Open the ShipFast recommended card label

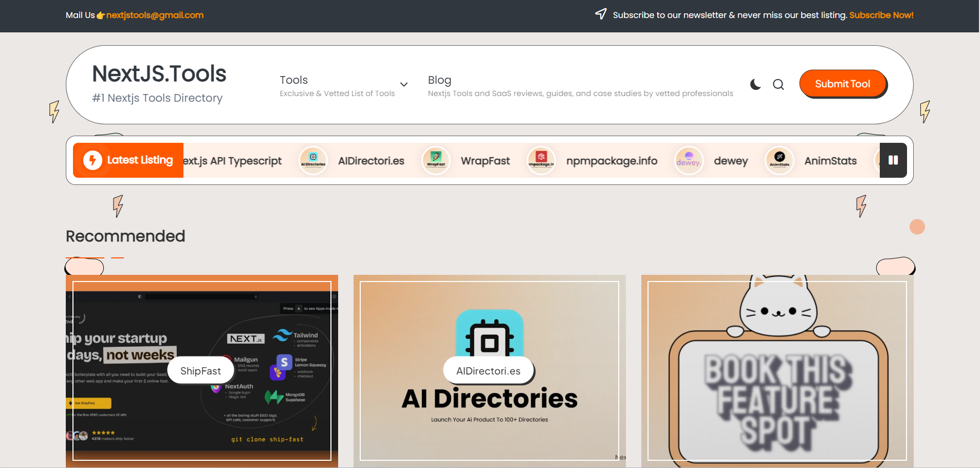(200, 371)
